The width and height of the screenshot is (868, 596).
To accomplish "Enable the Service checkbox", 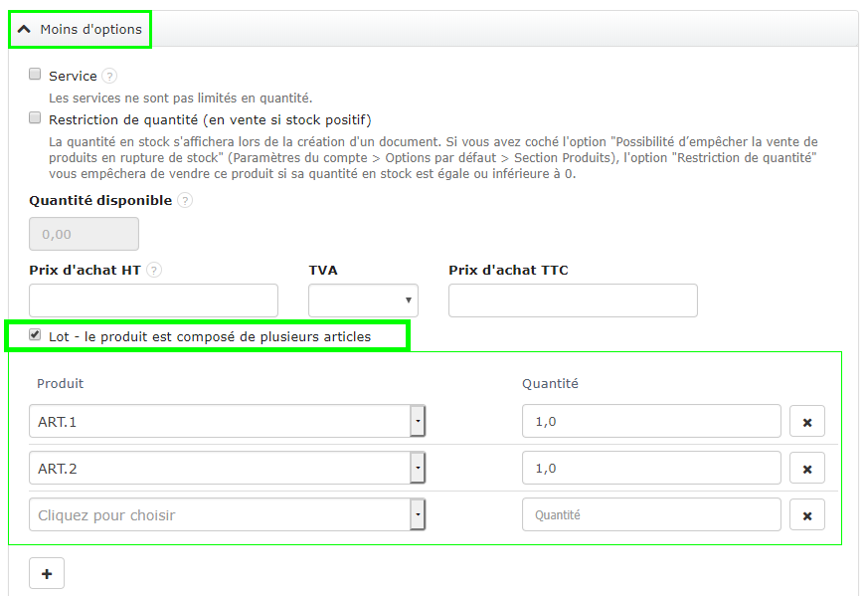I will tap(35, 74).
